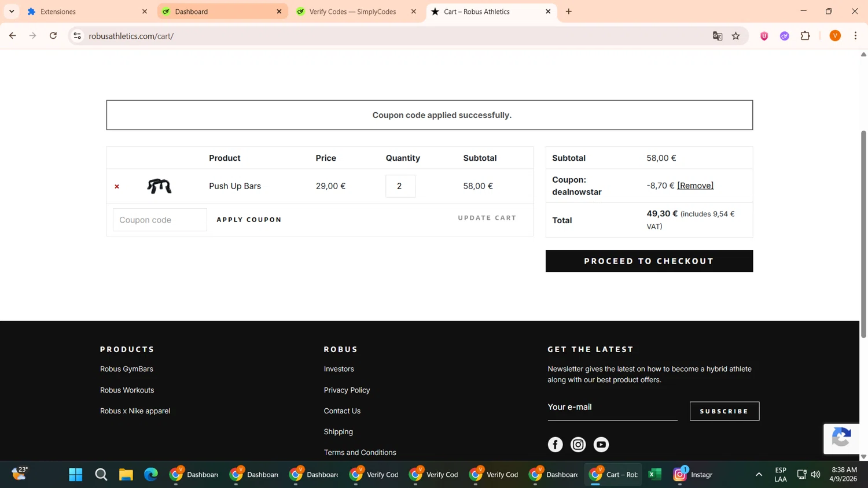This screenshot has width=868, height=488.
Task: Bookmark this page with star icon
Action: (736, 36)
